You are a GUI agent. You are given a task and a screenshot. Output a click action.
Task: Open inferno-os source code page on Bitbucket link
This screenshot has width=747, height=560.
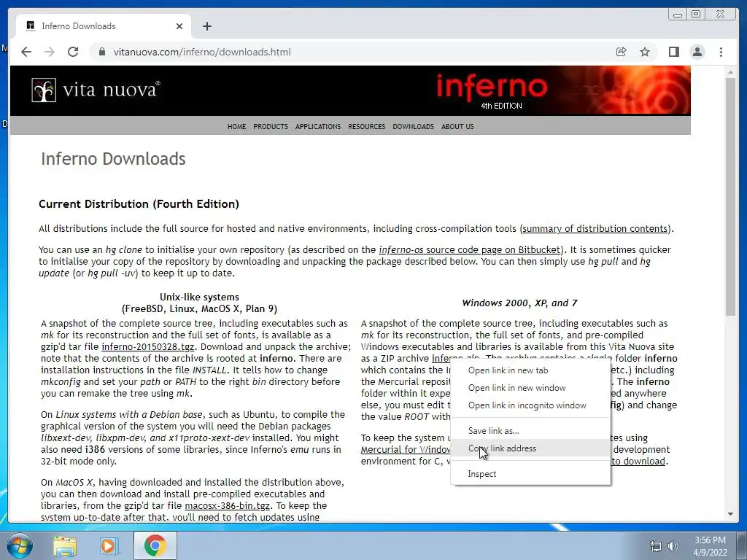click(x=469, y=250)
